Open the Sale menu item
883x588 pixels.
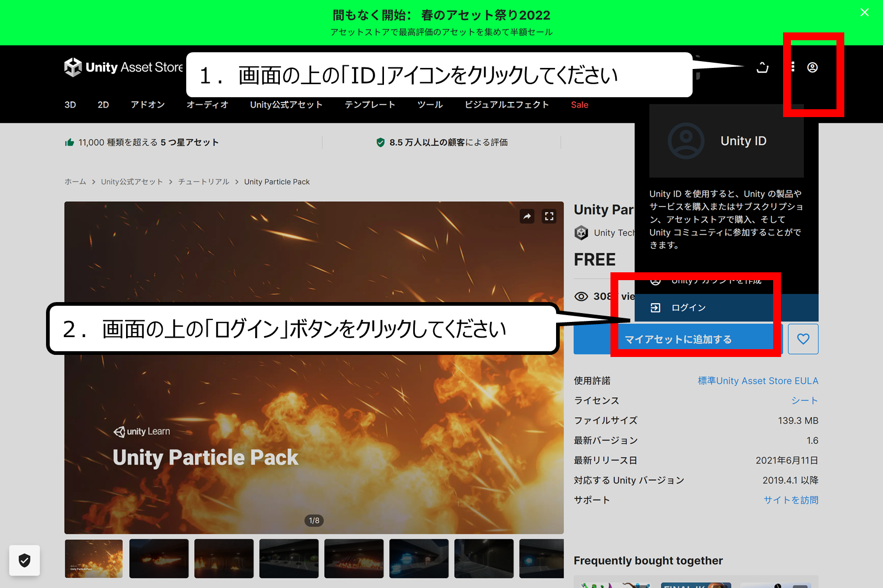coord(580,105)
